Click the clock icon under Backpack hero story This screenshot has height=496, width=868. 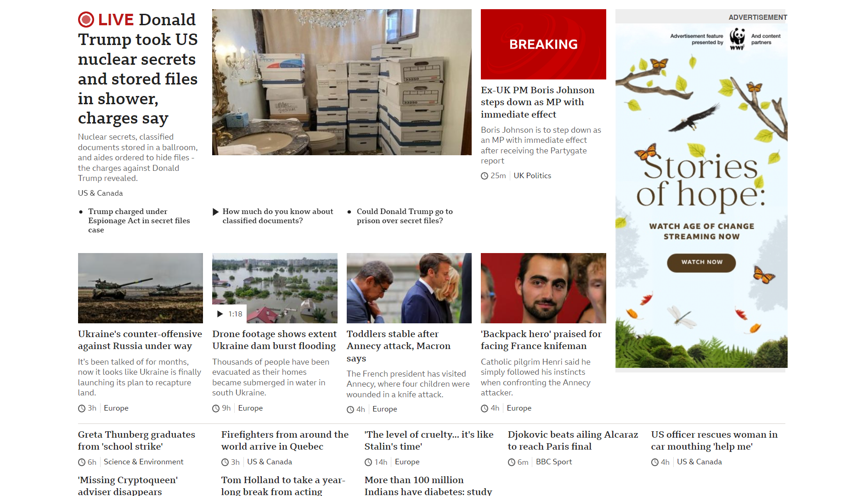click(x=485, y=408)
